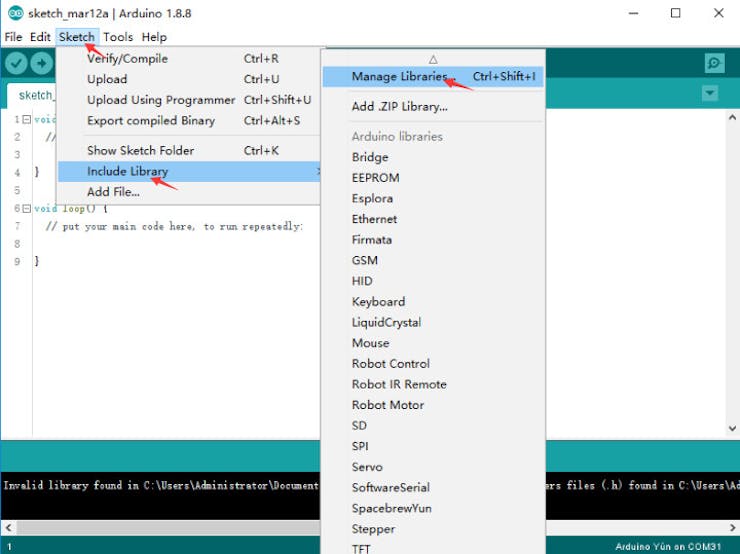Select the sketch_ editor tab
This screenshot has height=554, width=740.
32,96
